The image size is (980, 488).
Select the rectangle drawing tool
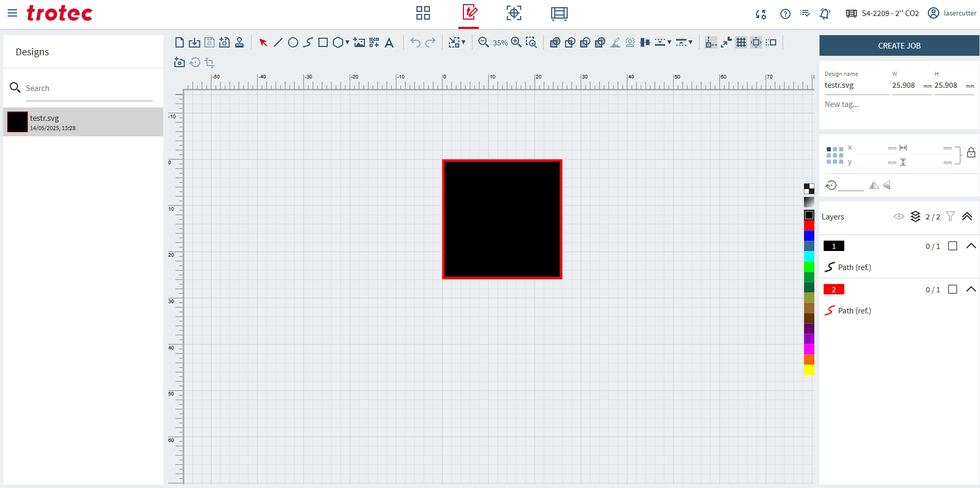pyautogui.click(x=323, y=42)
